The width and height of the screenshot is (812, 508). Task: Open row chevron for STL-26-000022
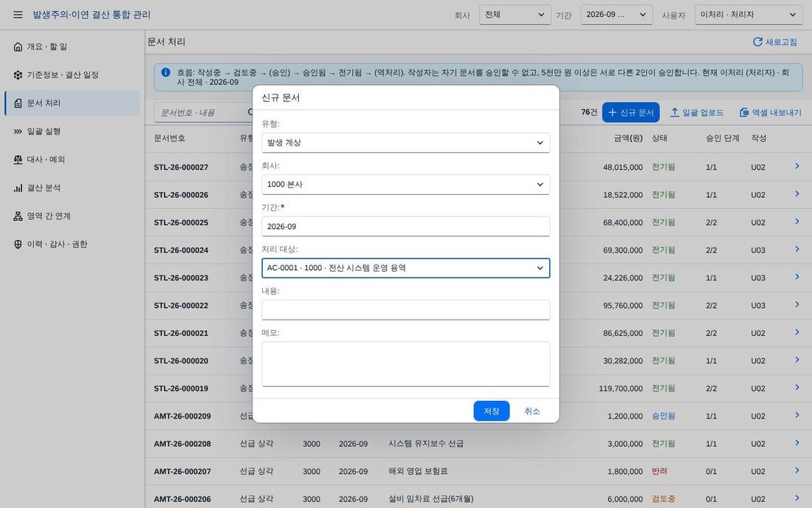pyautogui.click(x=797, y=304)
